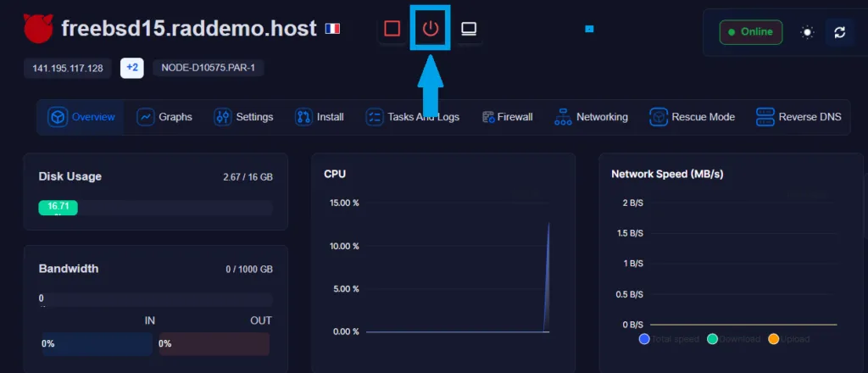Click the freebsd15.raddemo.host hostname title
Screen dimensions: 868x373
189,28
